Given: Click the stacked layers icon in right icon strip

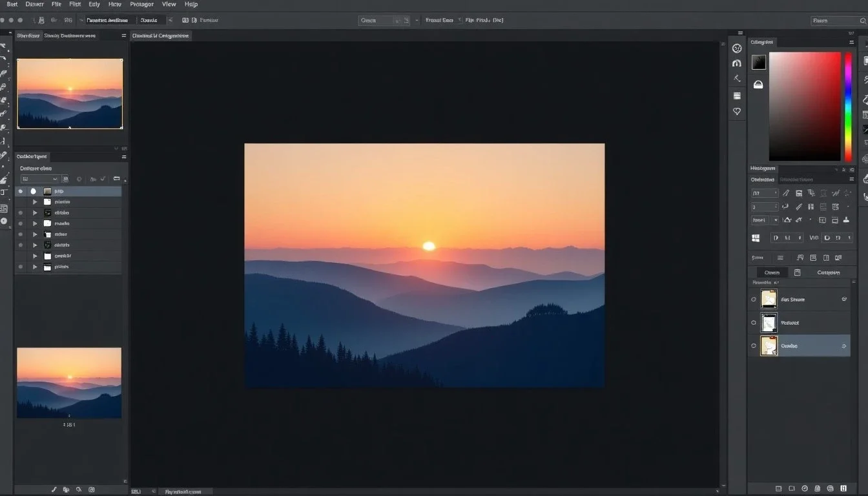Looking at the screenshot, I should pyautogui.click(x=737, y=96).
